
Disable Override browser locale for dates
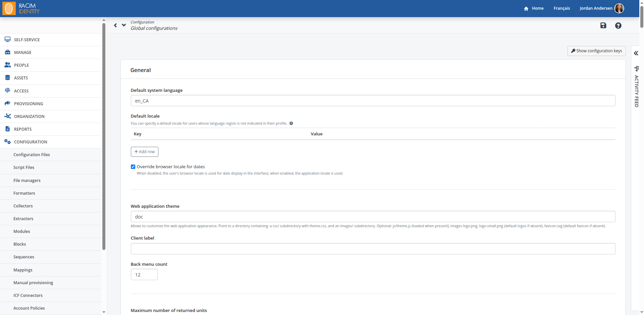pyautogui.click(x=133, y=167)
